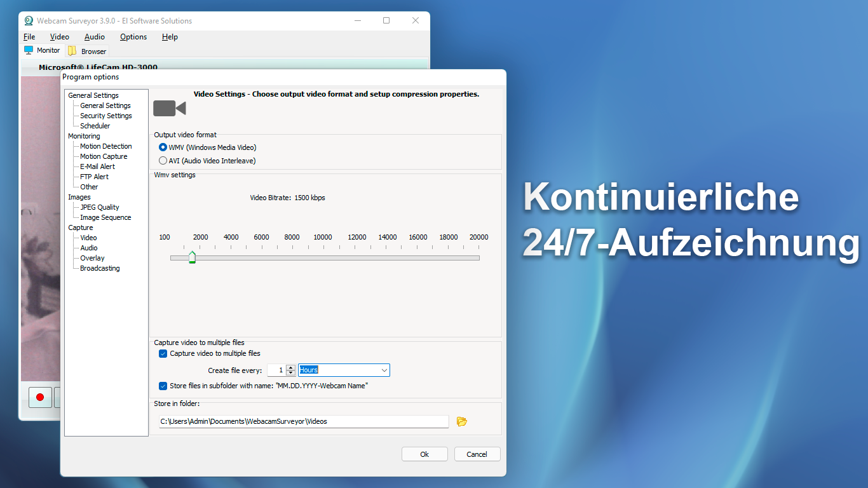Screen dimensions: 868x488
Task: Increase the Create file every value
Action: [x=291, y=367]
